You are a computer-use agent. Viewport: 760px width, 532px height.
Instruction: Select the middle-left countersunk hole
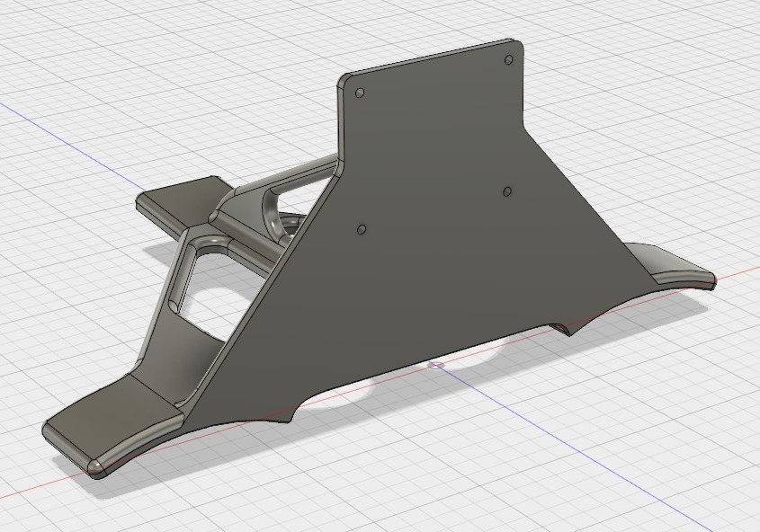point(363,228)
